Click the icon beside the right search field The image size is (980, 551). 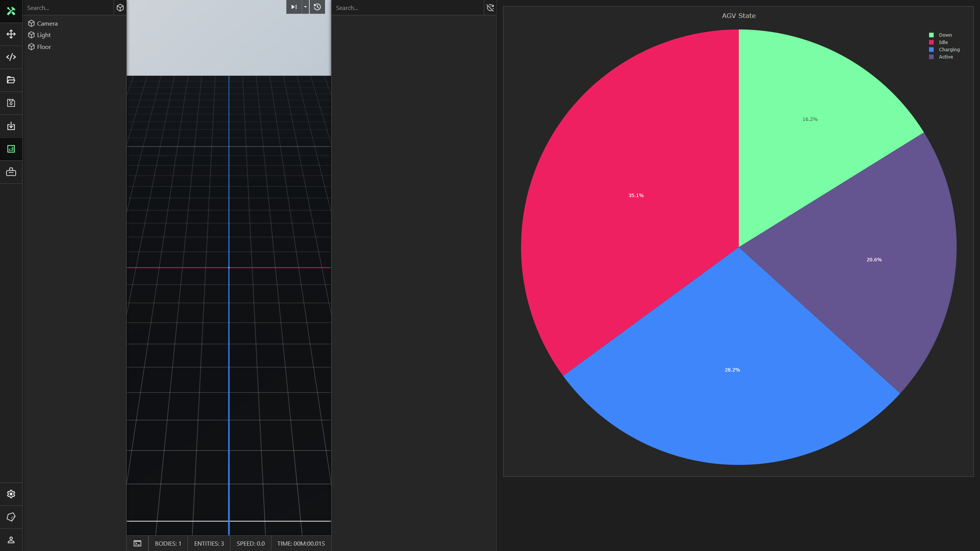coord(490,8)
